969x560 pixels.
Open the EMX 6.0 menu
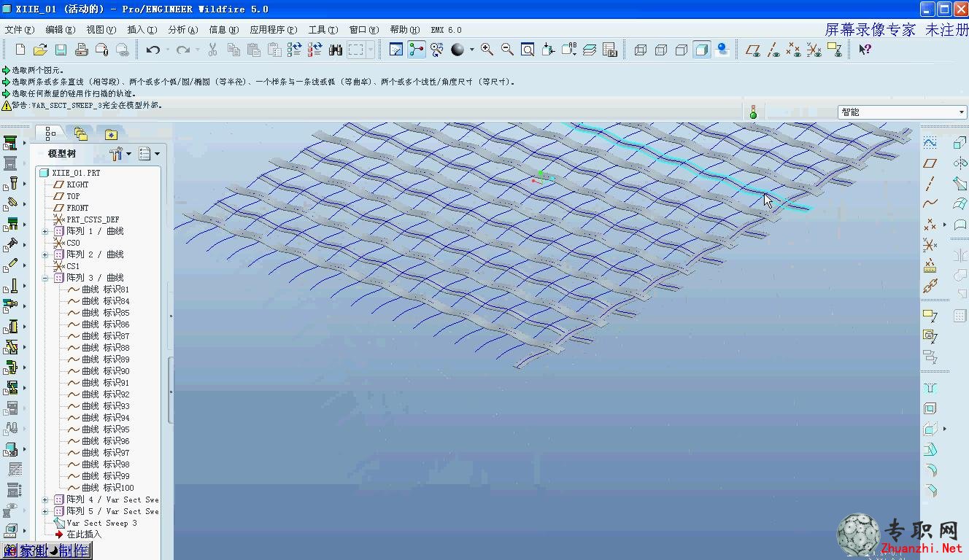(x=446, y=30)
